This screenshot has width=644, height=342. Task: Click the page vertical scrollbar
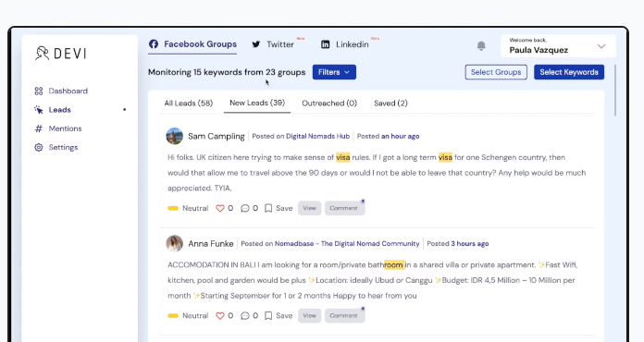[x=614, y=91]
